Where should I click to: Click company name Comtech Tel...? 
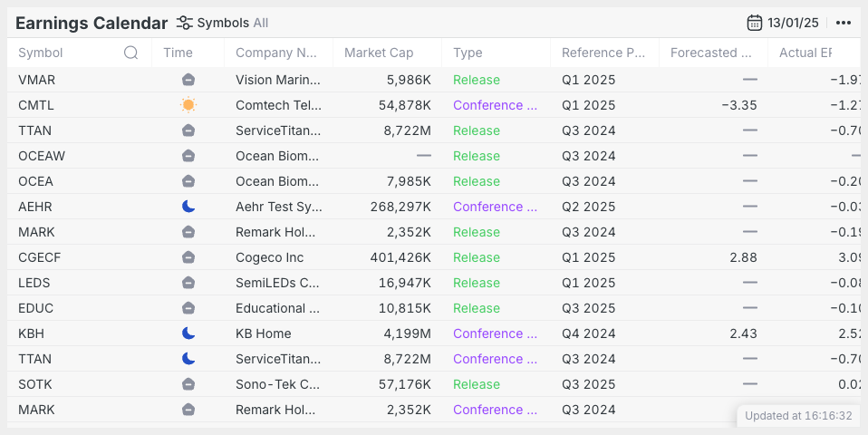coord(278,105)
